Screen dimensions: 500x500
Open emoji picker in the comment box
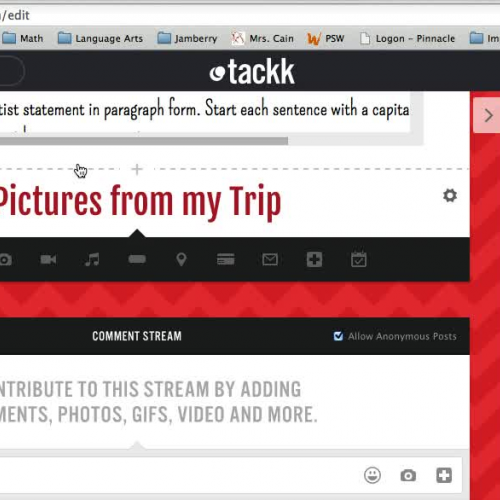[x=372, y=475]
